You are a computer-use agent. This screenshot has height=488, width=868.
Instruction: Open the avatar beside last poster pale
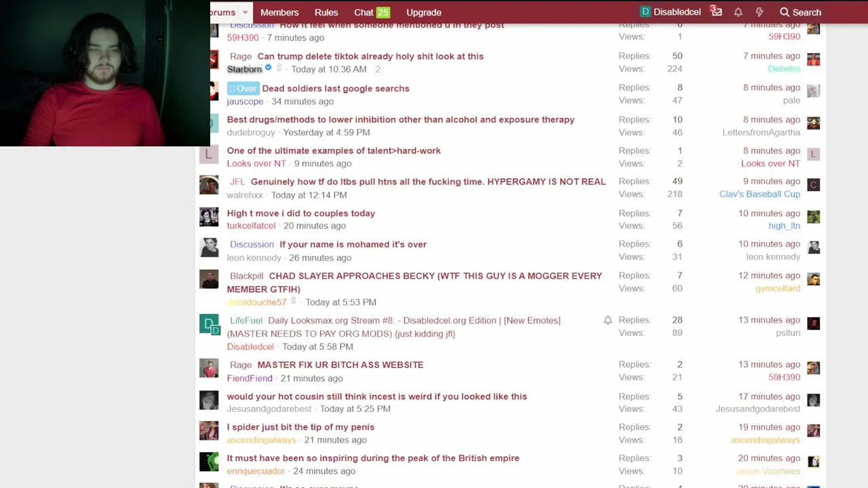[814, 91]
